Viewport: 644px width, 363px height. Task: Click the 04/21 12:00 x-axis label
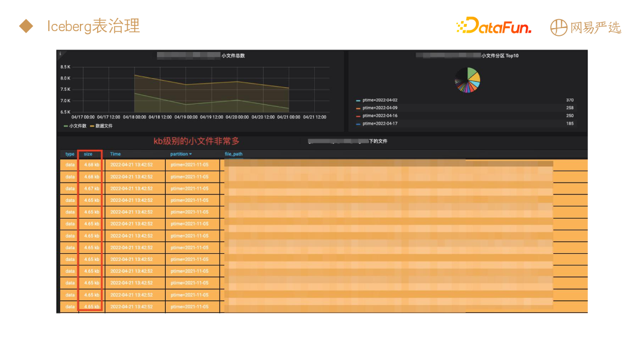point(315,117)
